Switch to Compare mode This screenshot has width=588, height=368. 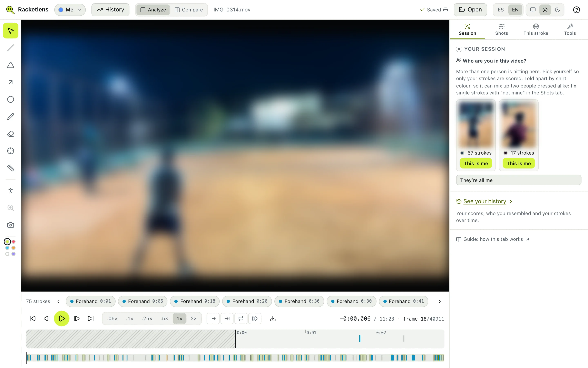189,10
